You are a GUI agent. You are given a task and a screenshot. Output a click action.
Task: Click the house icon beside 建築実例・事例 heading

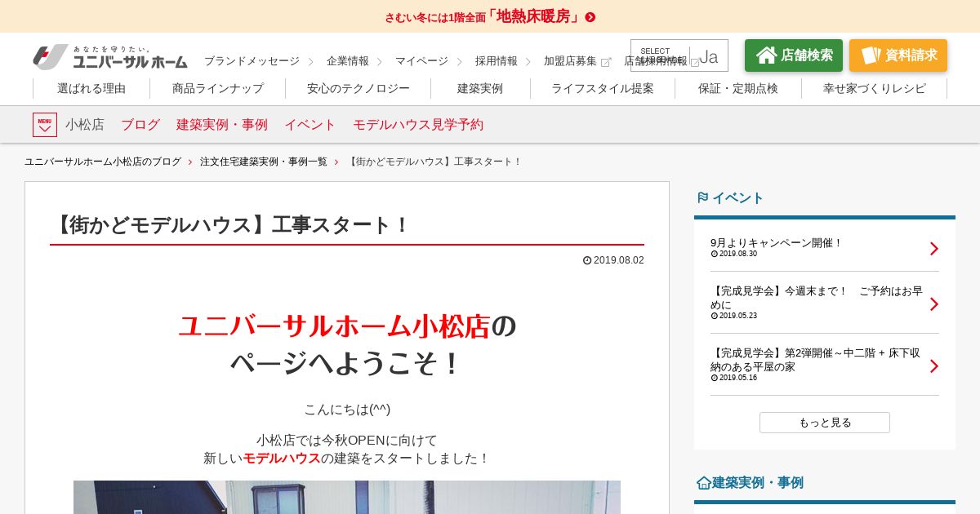tap(703, 483)
